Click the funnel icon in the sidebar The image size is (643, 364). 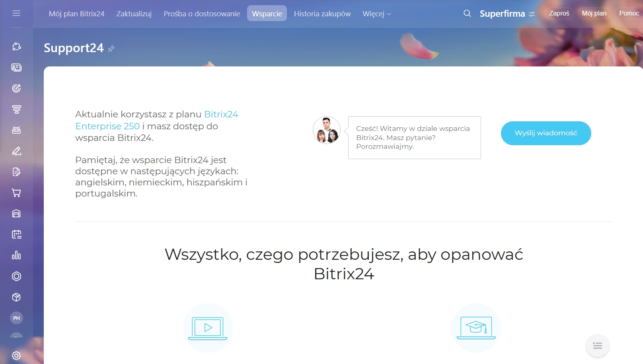16,109
